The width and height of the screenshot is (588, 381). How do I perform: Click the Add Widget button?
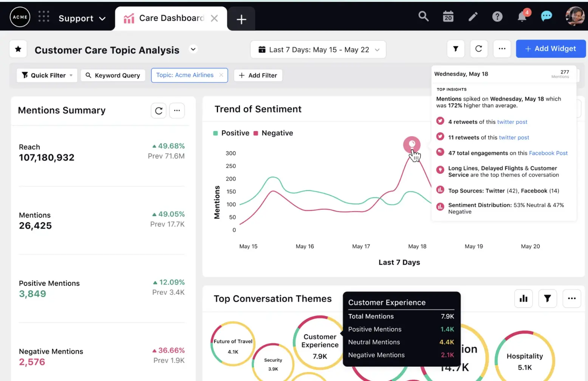551,49
